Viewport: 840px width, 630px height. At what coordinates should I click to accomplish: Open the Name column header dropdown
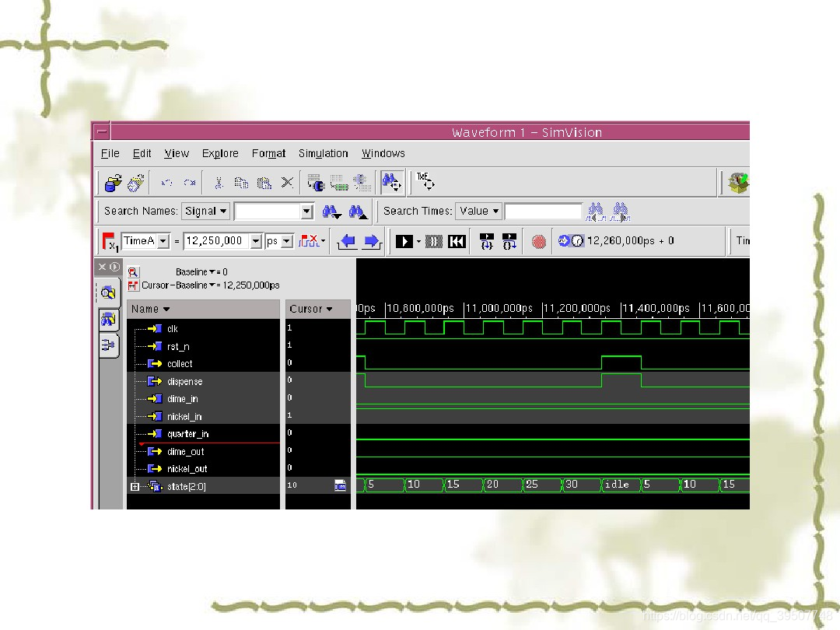[166, 309]
